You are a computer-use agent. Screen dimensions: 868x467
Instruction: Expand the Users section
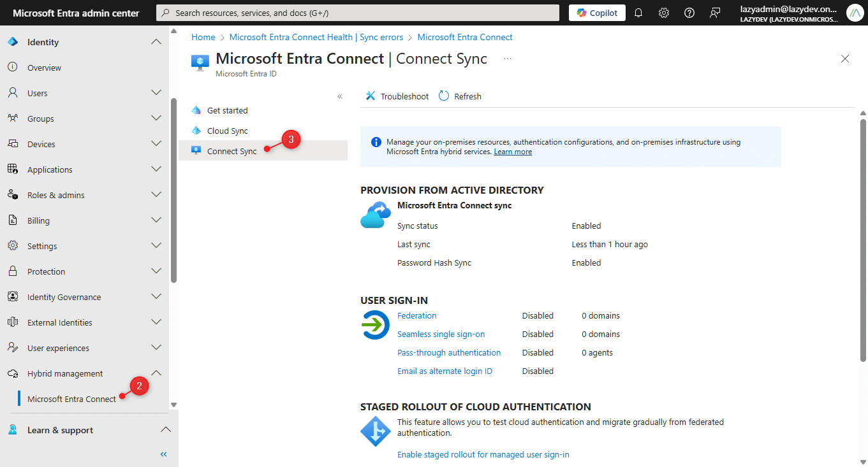(156, 92)
